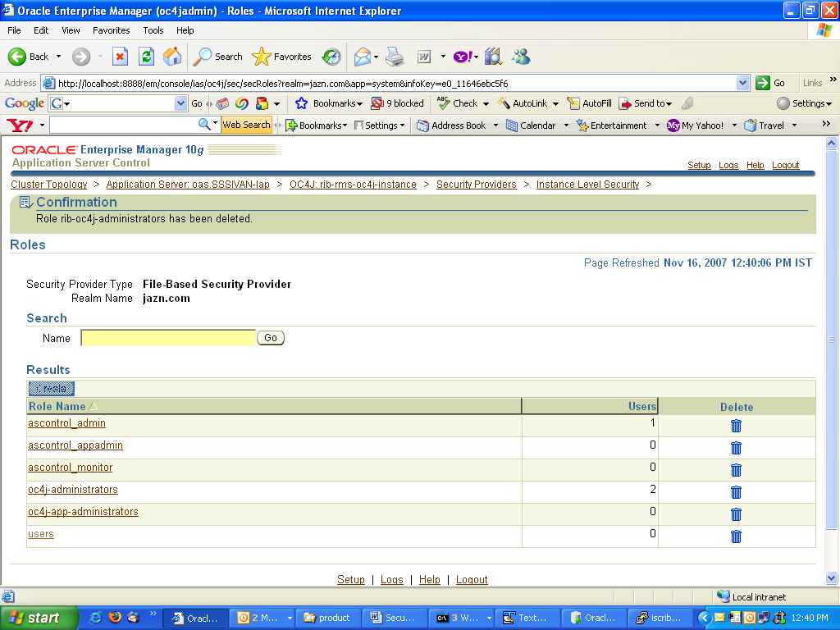Open the Help menu in menu bar
840x630 pixels.
coord(185,30)
